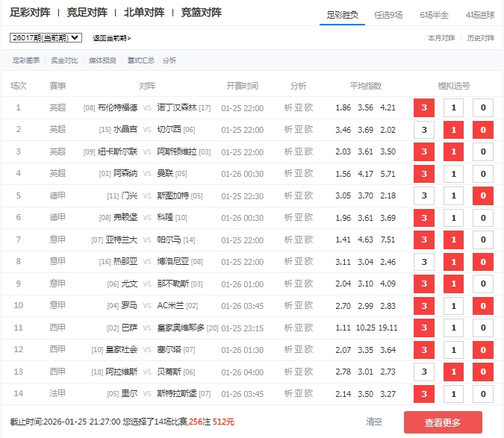Click the 查看更多 button
The height and width of the screenshot is (438, 504).
[443, 422]
